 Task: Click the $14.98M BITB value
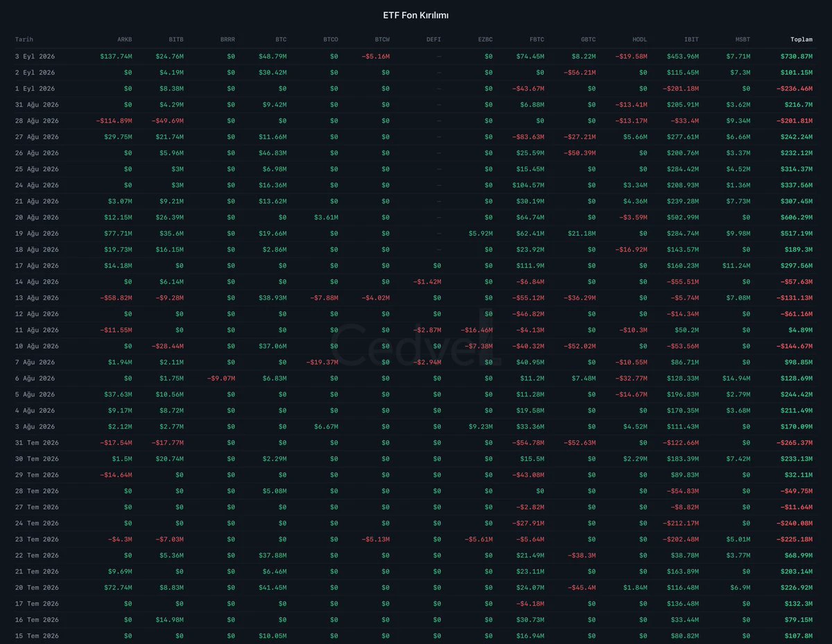[x=169, y=620]
